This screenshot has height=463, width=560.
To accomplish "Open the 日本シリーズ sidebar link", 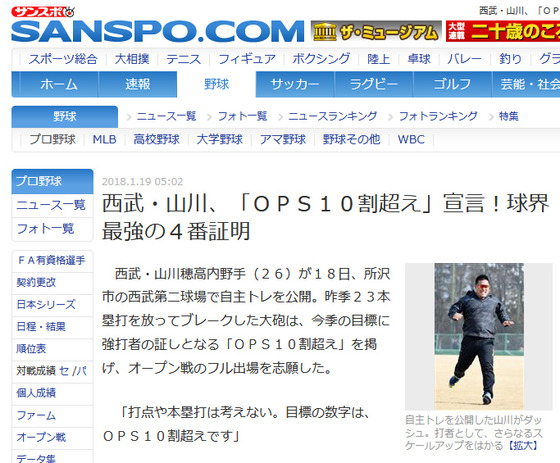I will [x=46, y=304].
